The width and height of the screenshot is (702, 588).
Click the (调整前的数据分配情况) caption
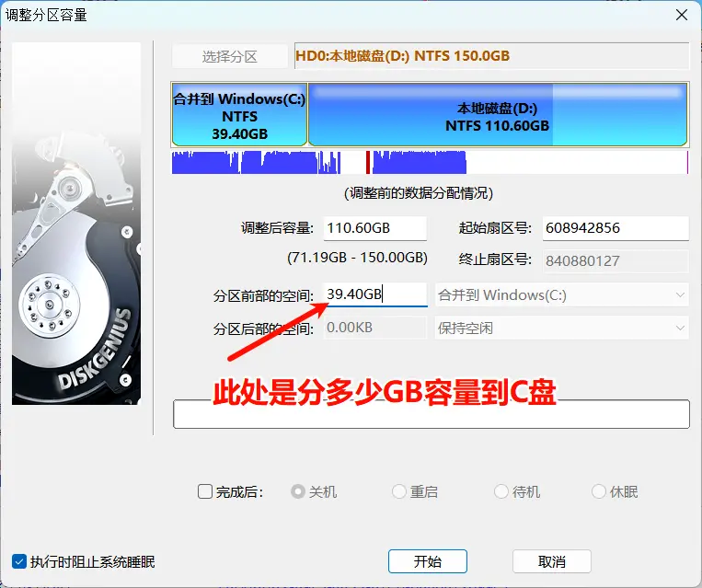point(419,193)
